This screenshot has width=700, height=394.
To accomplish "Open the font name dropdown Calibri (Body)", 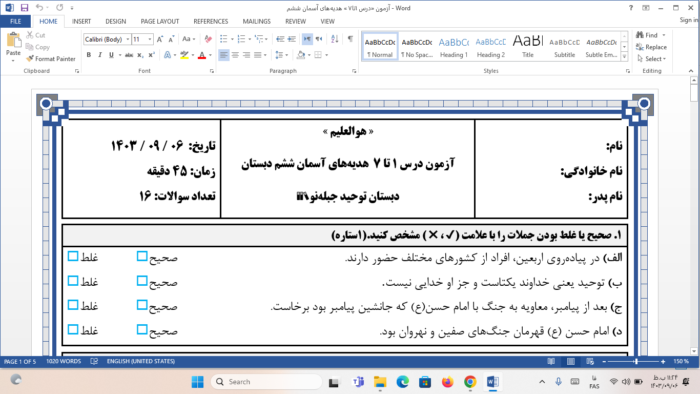I will (128, 39).
